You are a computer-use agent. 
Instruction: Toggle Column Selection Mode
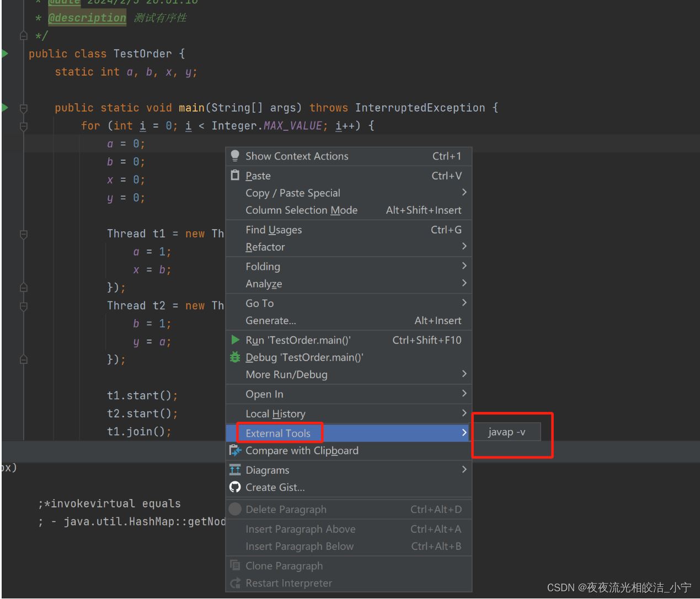point(301,210)
